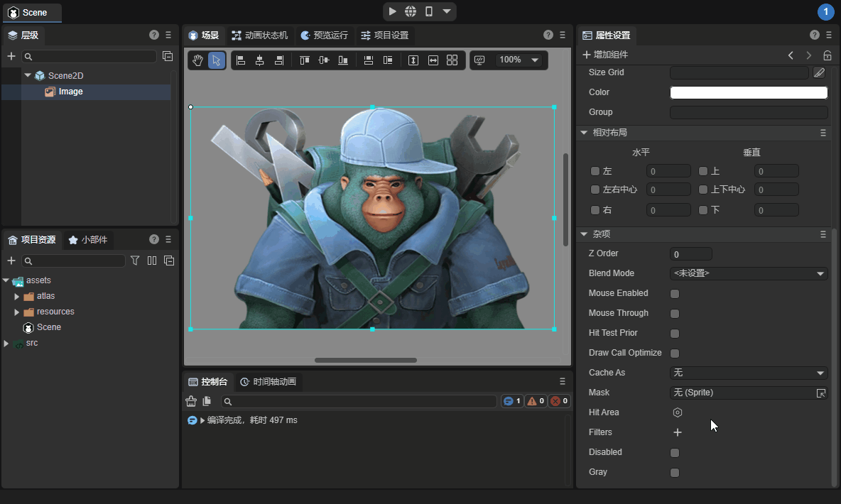Viewport: 841px width, 504px height.
Task: Toggle the warning messages filter in console
Action: tap(536, 401)
